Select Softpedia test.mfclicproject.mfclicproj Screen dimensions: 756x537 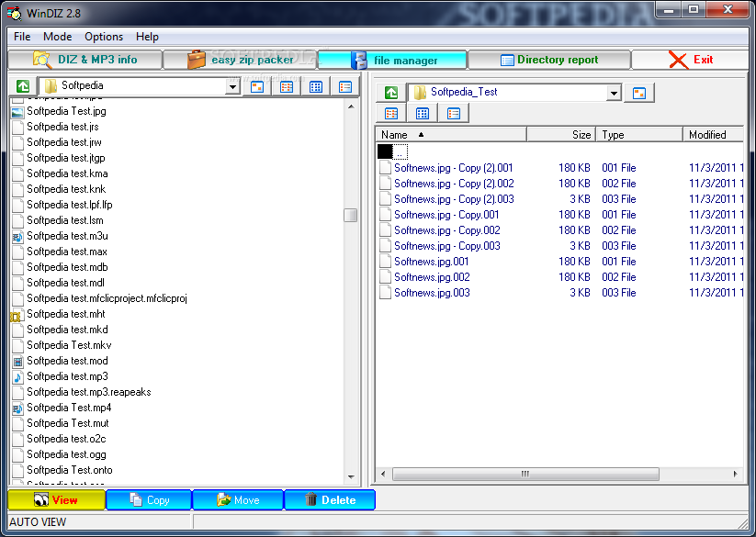click(x=107, y=298)
